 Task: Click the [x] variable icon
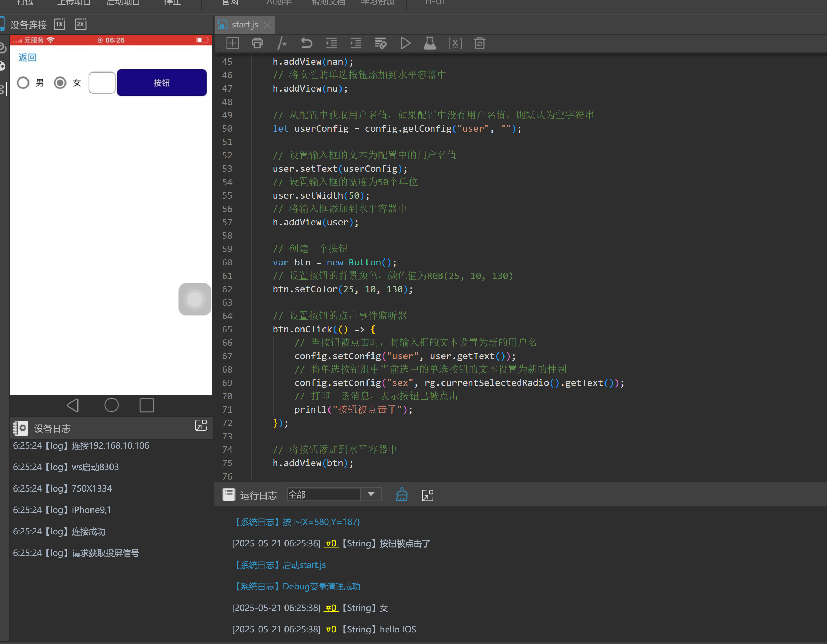(x=455, y=44)
